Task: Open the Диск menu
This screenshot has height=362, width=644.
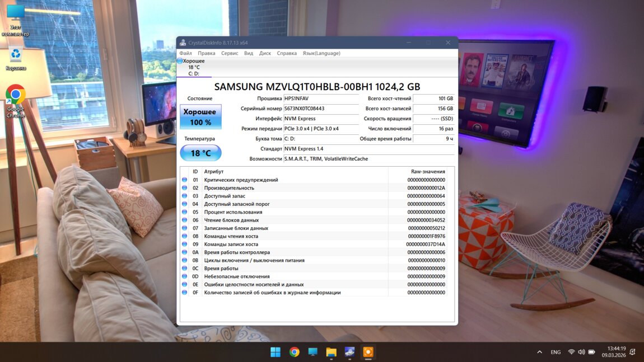Action: tap(265, 53)
